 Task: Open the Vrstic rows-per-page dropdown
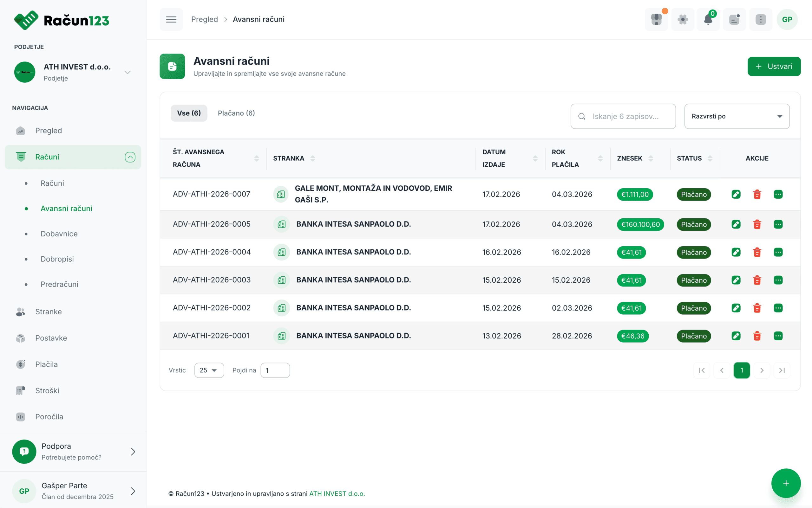coord(209,370)
